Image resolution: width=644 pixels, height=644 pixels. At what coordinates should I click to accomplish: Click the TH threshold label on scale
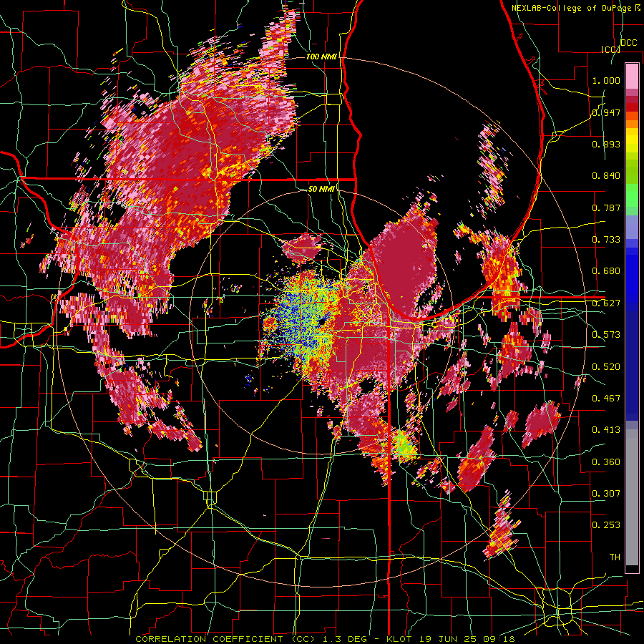pos(615,557)
